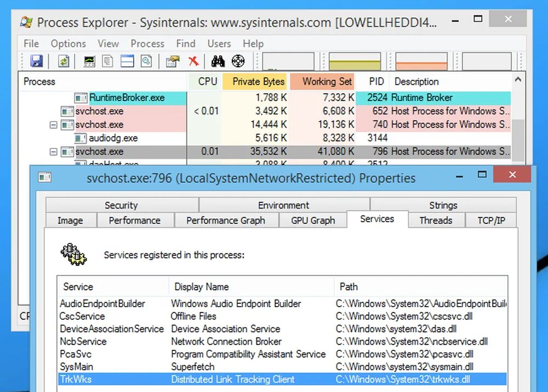The height and width of the screenshot is (392, 548).
Task: Click the DLL/handle view toolbar icon
Action: coord(146,61)
